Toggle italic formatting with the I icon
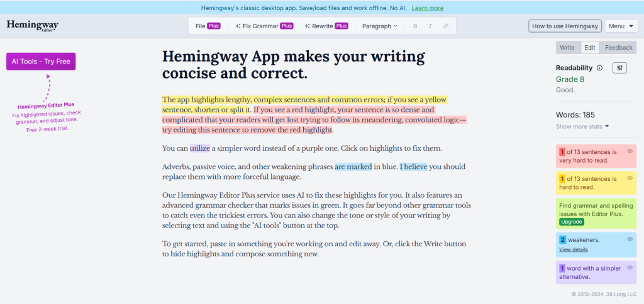 430,26
